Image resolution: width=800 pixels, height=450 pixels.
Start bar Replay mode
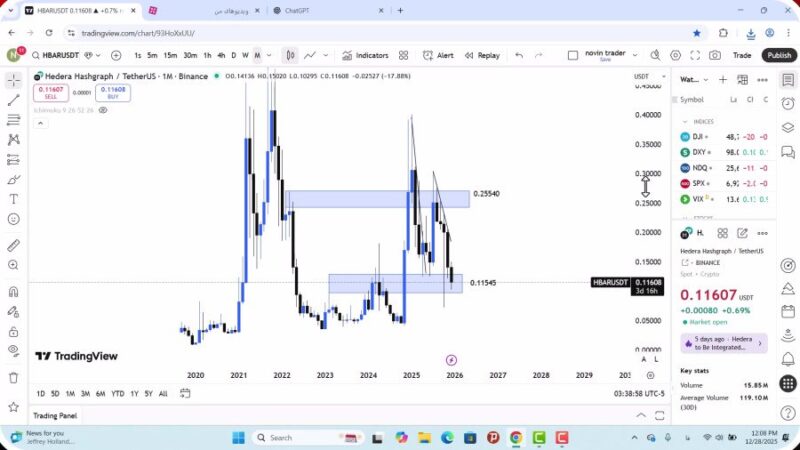482,56
